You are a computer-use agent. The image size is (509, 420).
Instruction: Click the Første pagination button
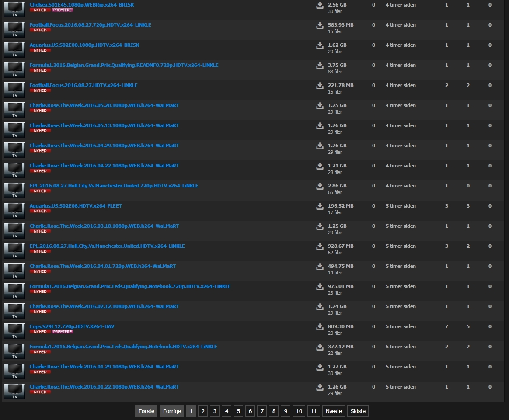tap(146, 411)
